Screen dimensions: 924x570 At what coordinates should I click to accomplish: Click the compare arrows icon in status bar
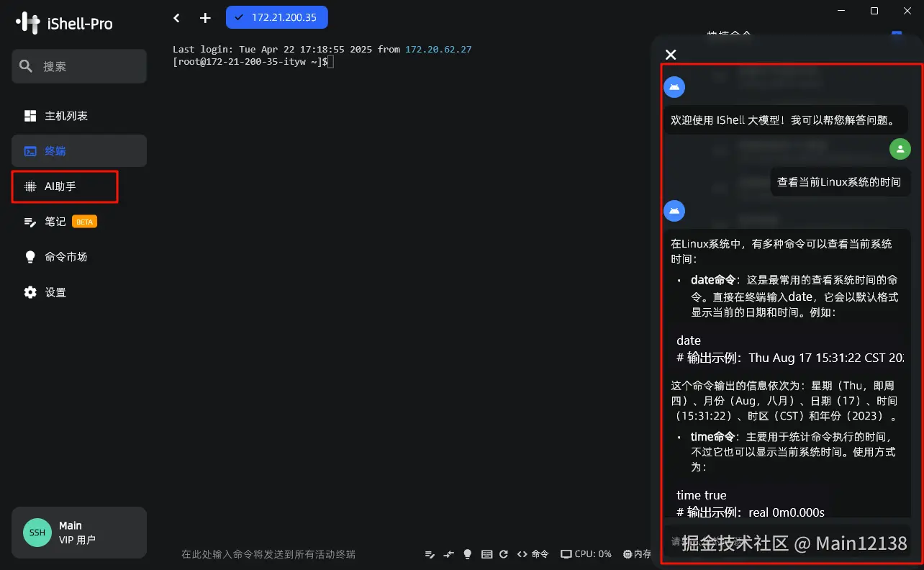tap(449, 554)
